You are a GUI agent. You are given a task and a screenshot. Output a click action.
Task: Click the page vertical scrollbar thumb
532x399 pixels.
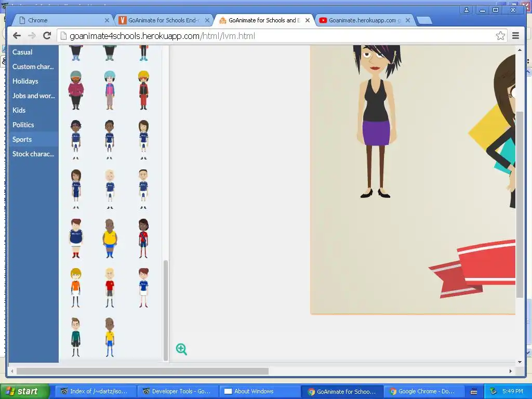click(520, 205)
